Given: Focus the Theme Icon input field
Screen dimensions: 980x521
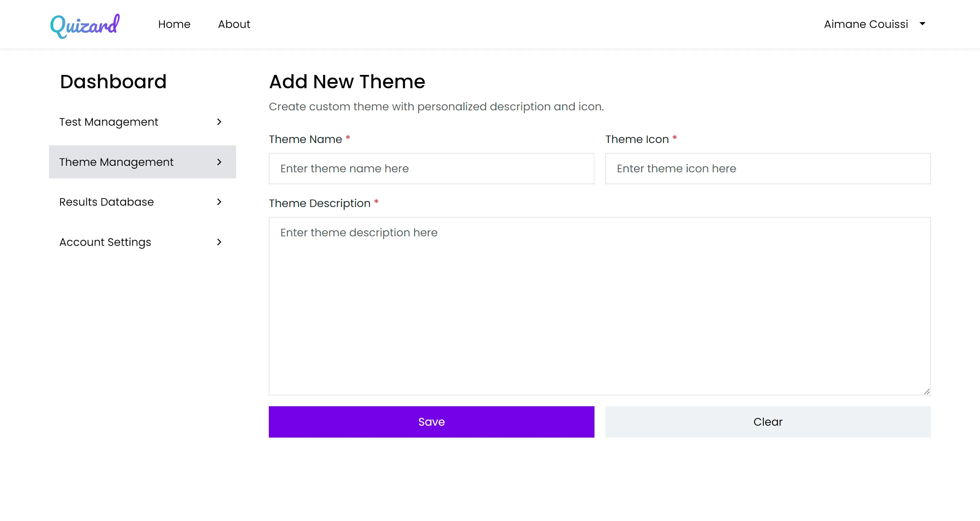Looking at the screenshot, I should tap(768, 168).
